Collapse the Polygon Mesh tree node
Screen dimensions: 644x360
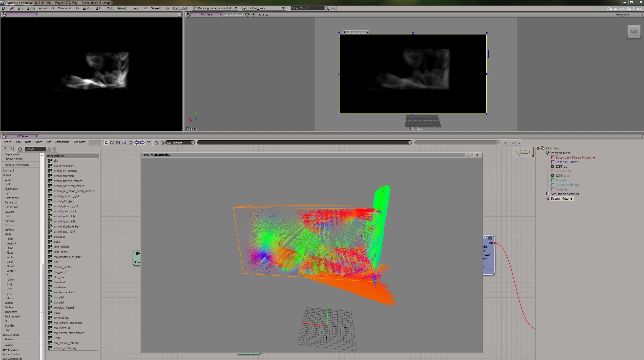tap(543, 153)
